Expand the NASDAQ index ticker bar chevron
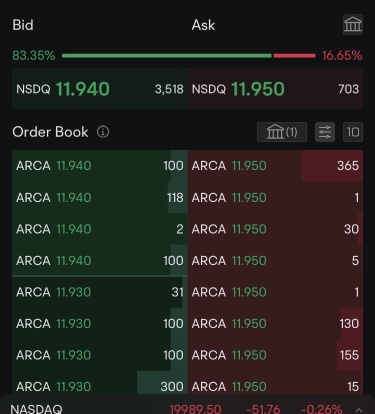This screenshot has height=414, width=375. point(359,409)
